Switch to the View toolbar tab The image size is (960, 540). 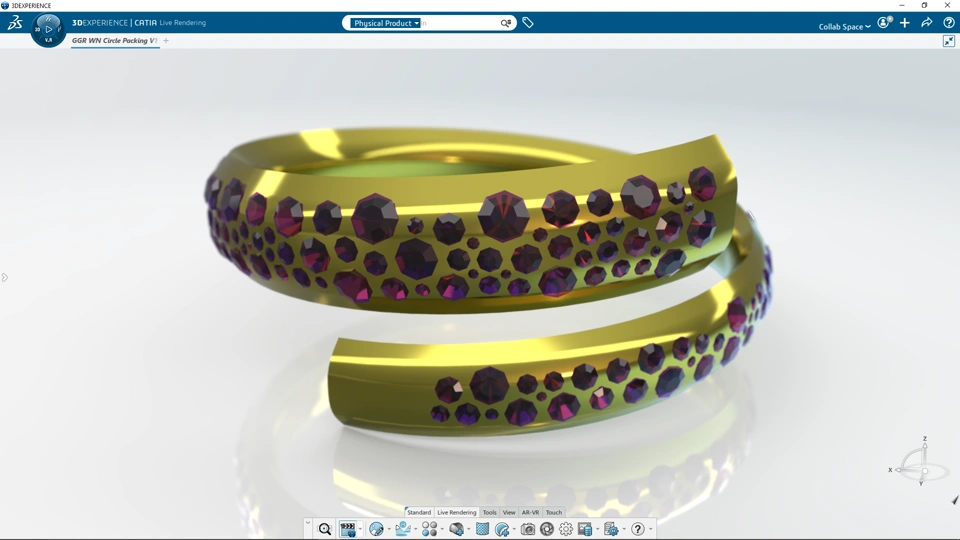tap(509, 512)
